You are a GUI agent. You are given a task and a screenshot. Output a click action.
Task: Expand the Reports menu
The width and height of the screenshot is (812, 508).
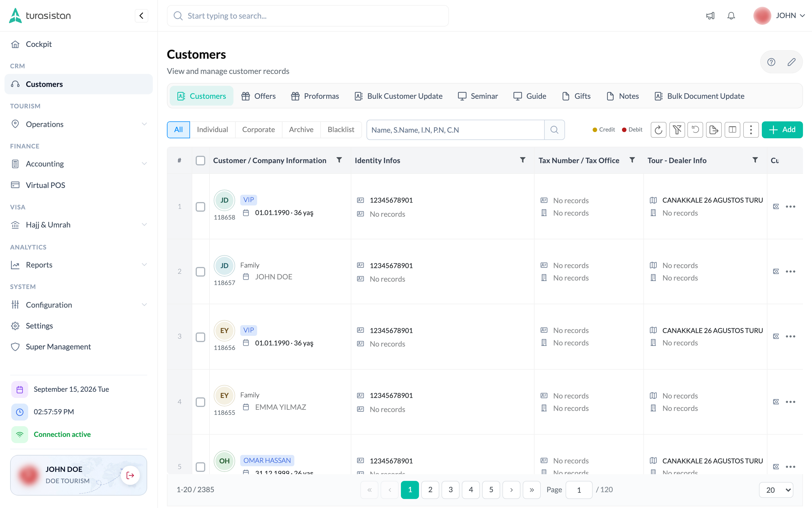click(x=78, y=265)
